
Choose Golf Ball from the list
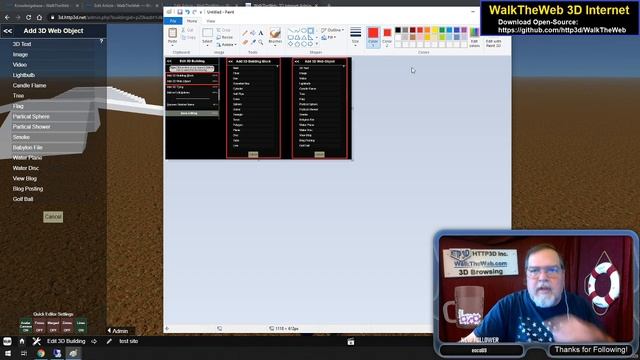(23, 199)
